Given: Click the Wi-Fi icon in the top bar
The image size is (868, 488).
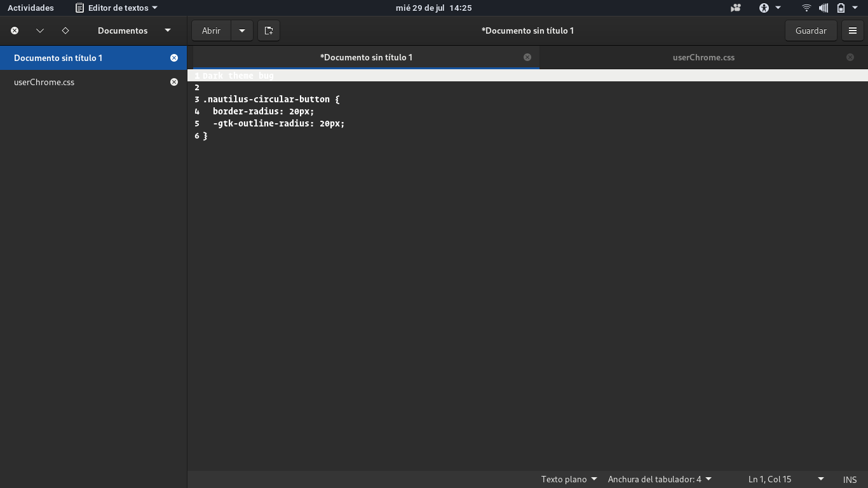Looking at the screenshot, I should click(x=806, y=8).
